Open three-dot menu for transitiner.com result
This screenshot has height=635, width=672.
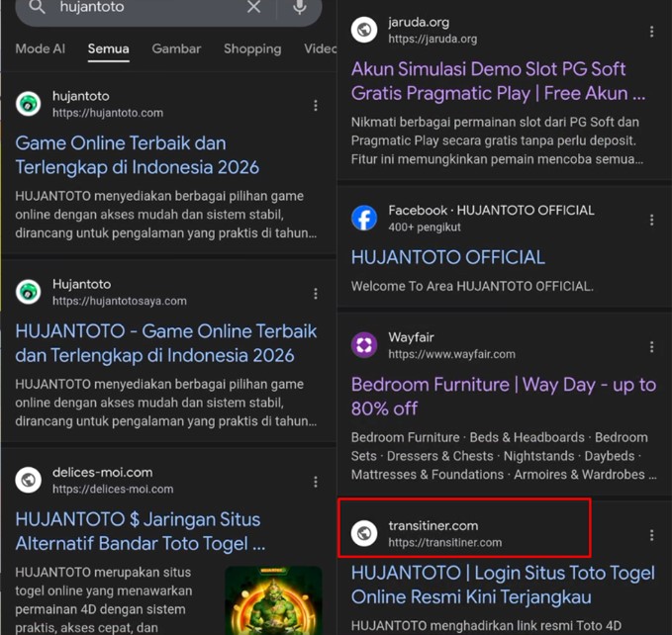651,535
